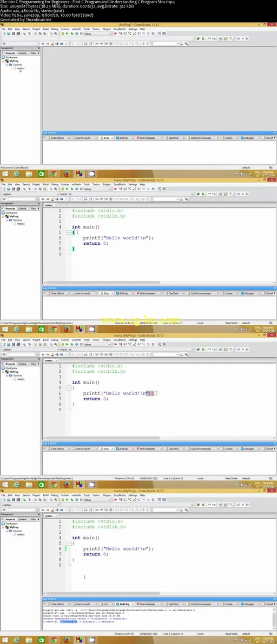This screenshot has height=644, width=277.
Task: Select MyProg project node in empty-editor frame
Action: coord(14,61)
